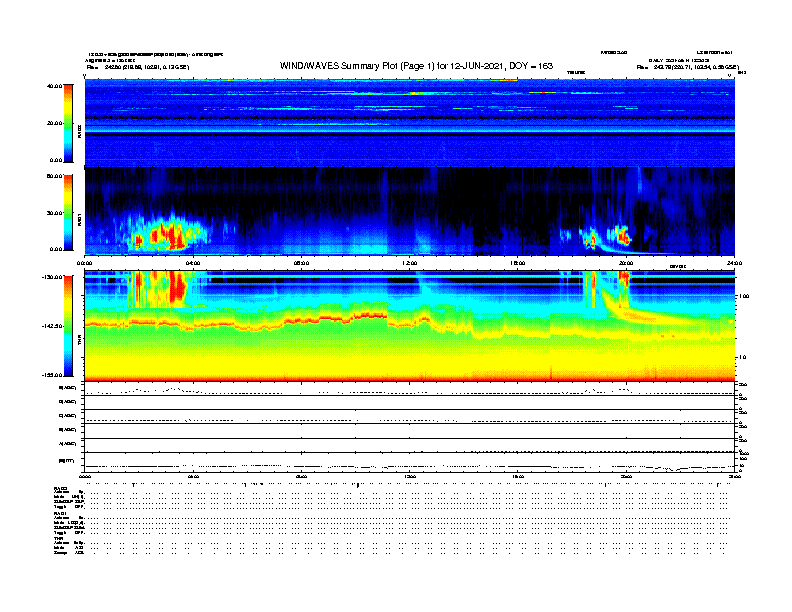792x612 pixels.
Task: Click the 12:00 tick label under RAD1 panel
Action: tap(409, 263)
